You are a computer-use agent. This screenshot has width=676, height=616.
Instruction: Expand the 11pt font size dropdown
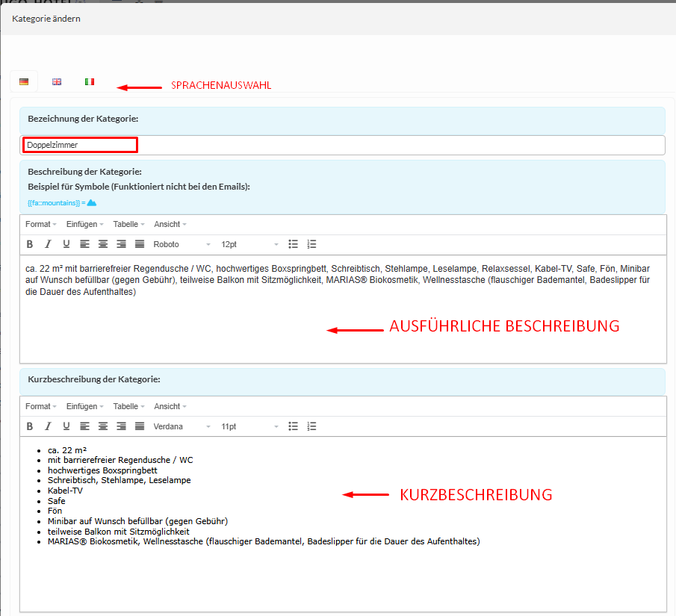pos(249,426)
